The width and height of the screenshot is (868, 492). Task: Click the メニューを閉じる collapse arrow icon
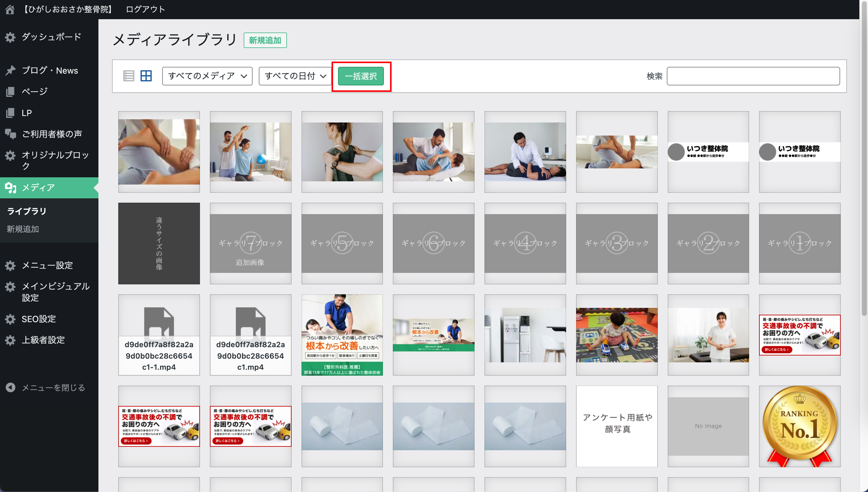pyautogui.click(x=10, y=387)
